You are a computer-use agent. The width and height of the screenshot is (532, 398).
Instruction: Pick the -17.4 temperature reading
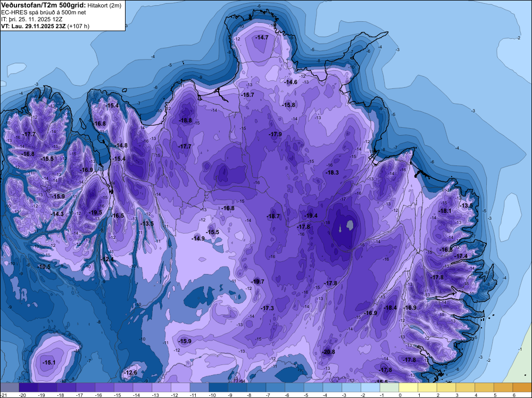click(461, 256)
